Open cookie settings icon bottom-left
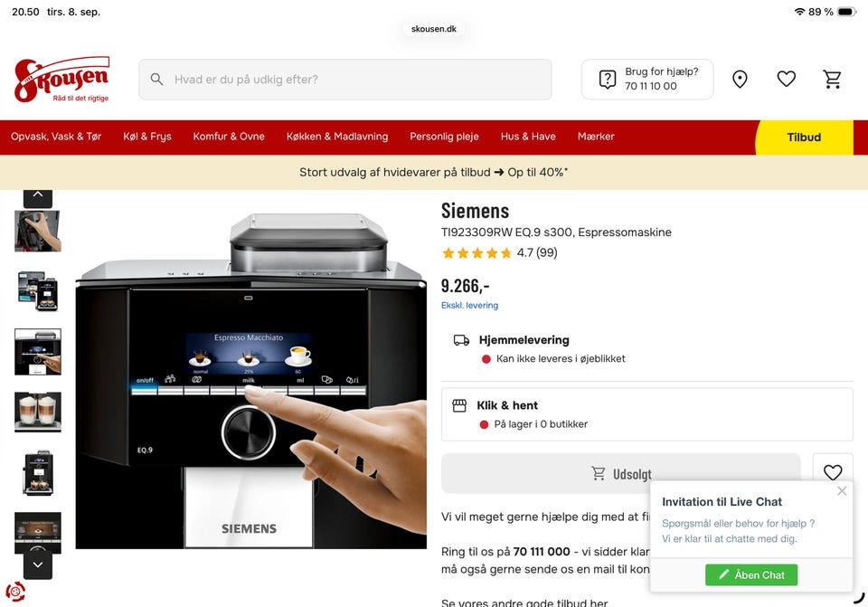This screenshot has height=607, width=868. (15, 592)
